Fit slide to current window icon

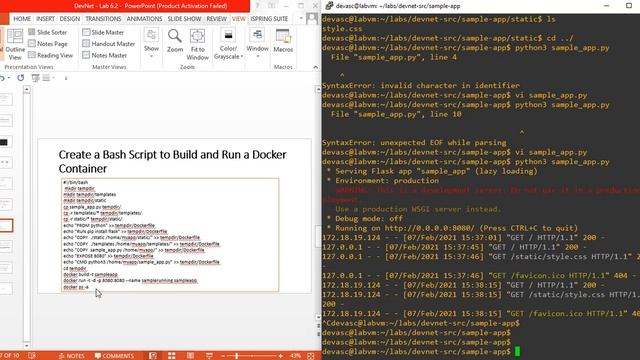coord(311,356)
